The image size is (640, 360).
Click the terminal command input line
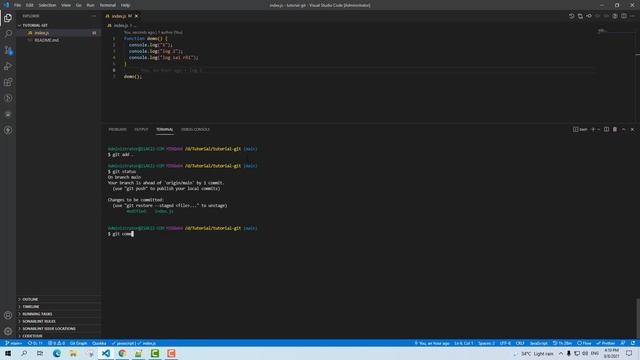pyautogui.click(x=121, y=234)
